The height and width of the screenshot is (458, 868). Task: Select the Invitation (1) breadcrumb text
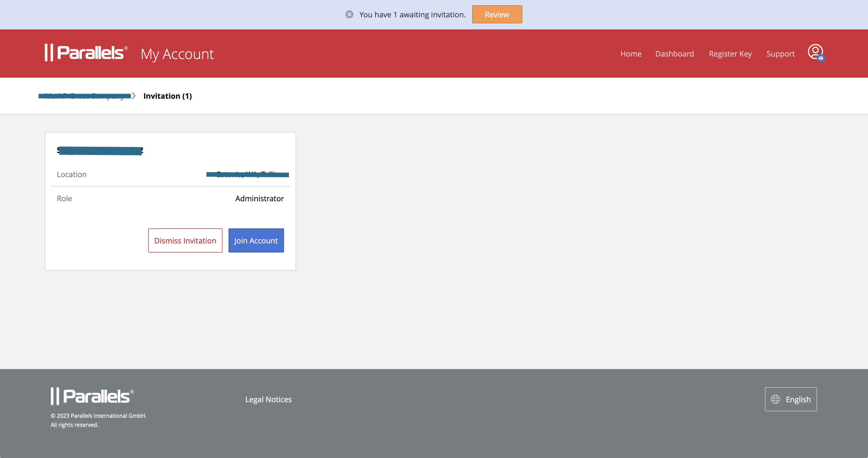pyautogui.click(x=167, y=96)
